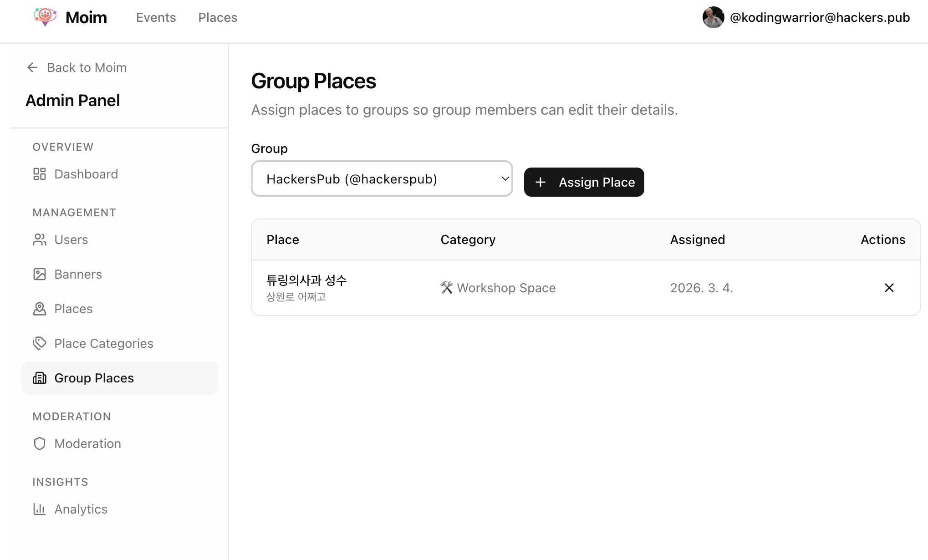Screen dimensions: 928x560
Task: Open the @kodingwarrior@hackers.pub account name
Action: click(x=820, y=17)
